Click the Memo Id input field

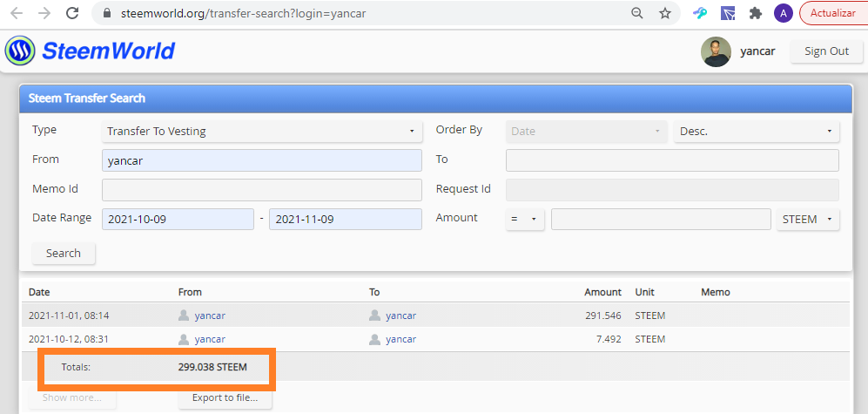coord(261,189)
